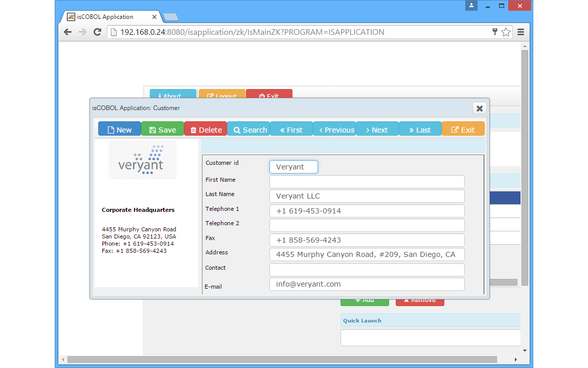Click the Telephone 1 input field
Viewport: 588px width, 368px height.
click(367, 211)
